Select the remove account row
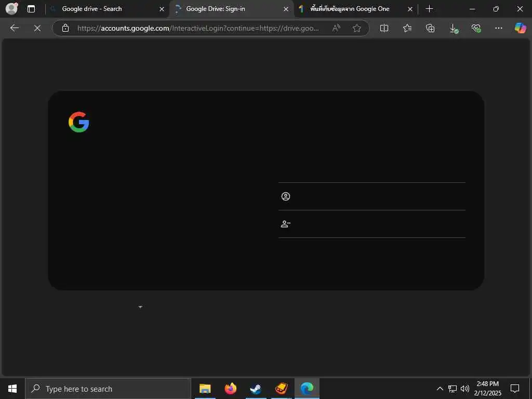Image resolution: width=532 pixels, height=399 pixels. tap(372, 224)
